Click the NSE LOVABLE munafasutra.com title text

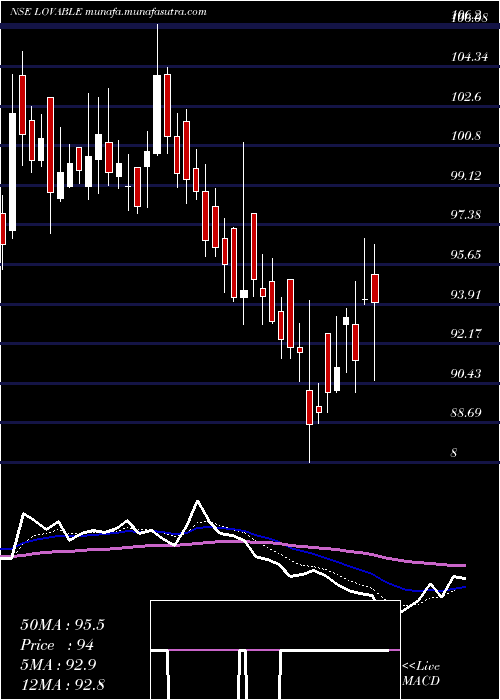click(108, 12)
